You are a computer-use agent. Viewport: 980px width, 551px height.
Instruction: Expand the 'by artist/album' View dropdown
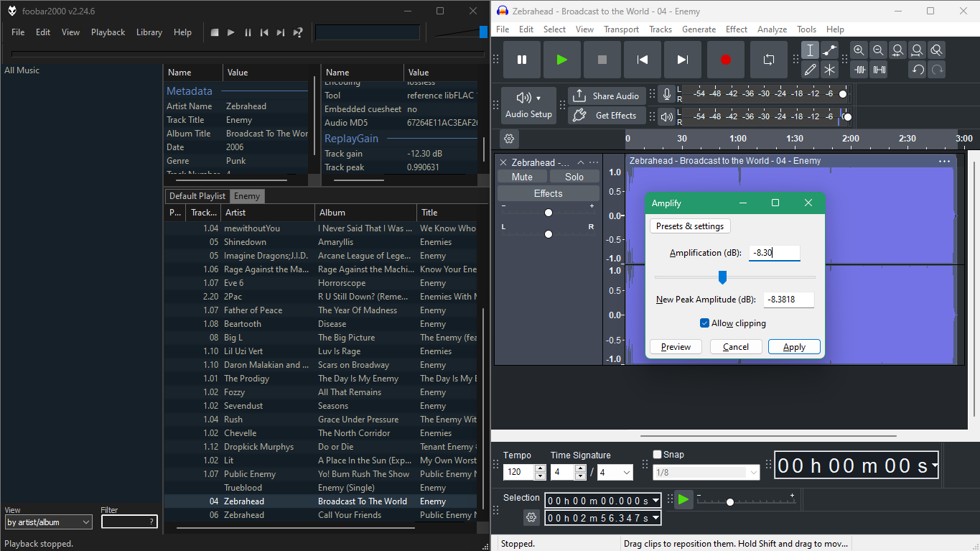48,522
